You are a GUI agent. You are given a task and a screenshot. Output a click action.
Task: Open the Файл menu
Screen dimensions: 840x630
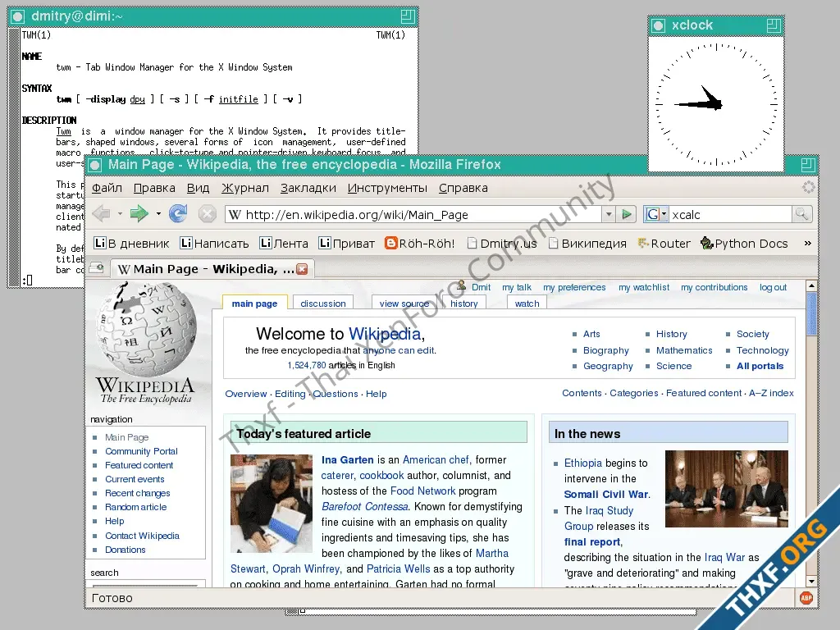pyautogui.click(x=107, y=188)
